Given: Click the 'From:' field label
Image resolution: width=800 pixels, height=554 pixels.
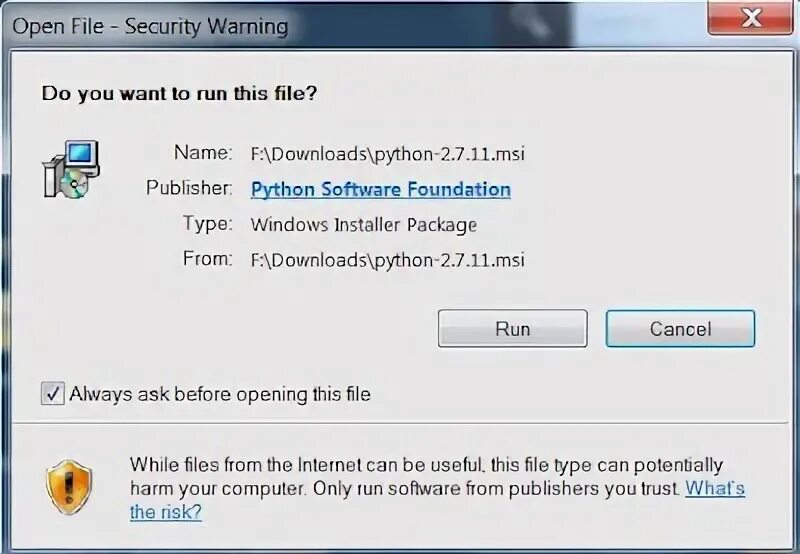Looking at the screenshot, I should click(x=207, y=259).
